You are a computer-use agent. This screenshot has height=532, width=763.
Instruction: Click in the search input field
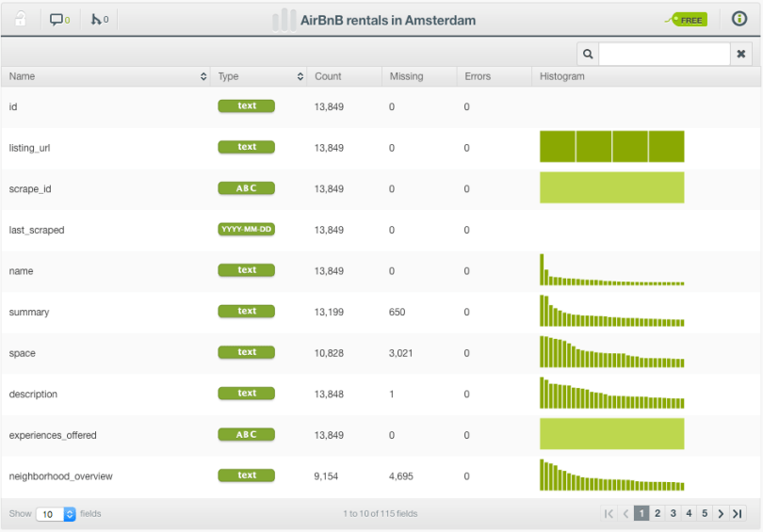(x=664, y=55)
